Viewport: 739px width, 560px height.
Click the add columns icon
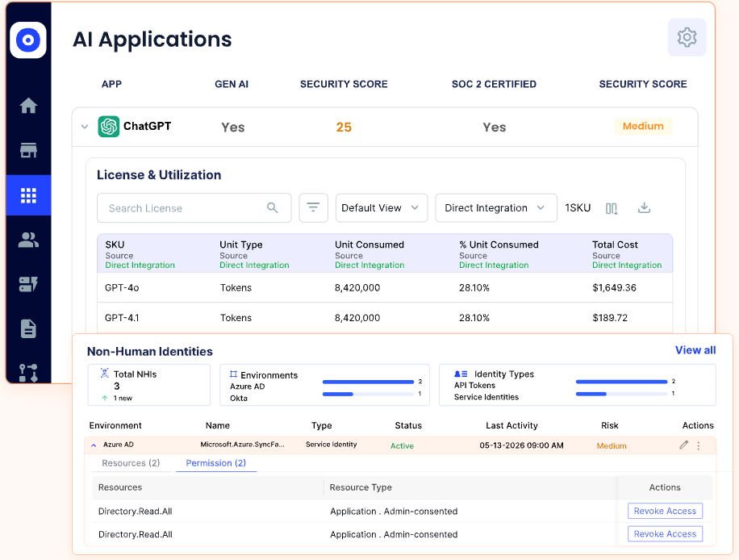tap(612, 208)
